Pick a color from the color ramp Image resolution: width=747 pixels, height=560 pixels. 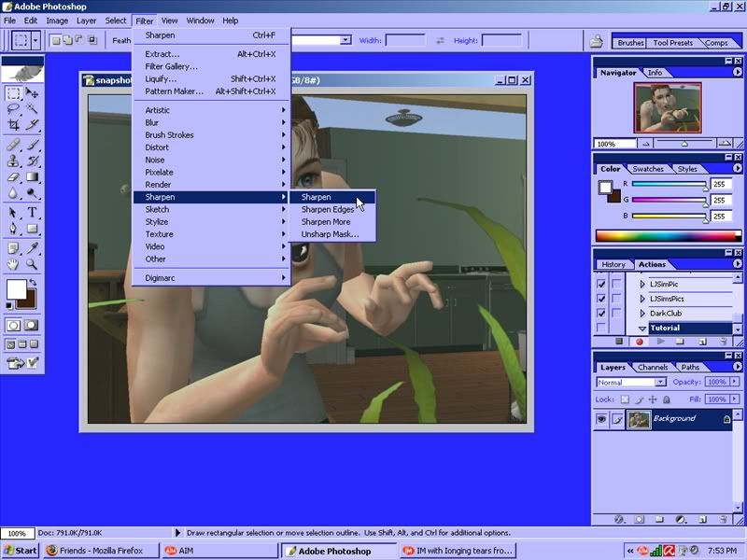click(668, 236)
